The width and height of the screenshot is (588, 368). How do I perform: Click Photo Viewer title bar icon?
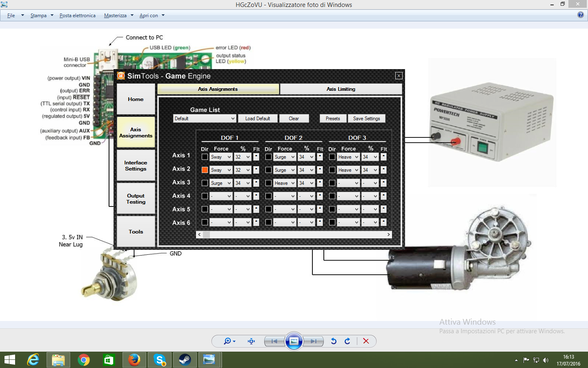4,4
